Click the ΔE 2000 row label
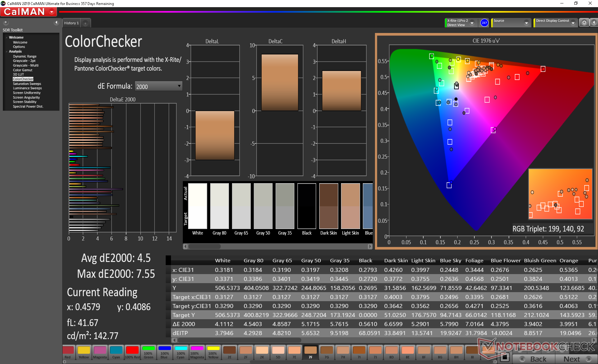 coord(184,324)
